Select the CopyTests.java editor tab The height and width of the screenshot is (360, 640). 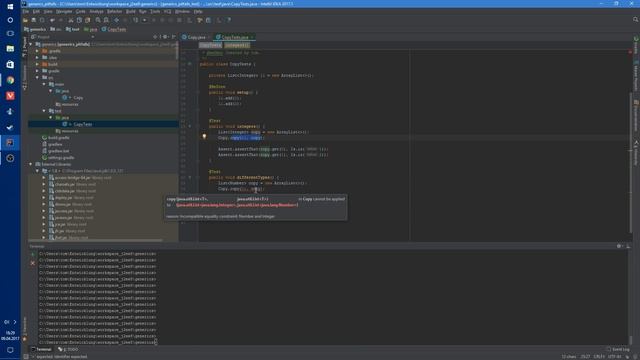235,37
